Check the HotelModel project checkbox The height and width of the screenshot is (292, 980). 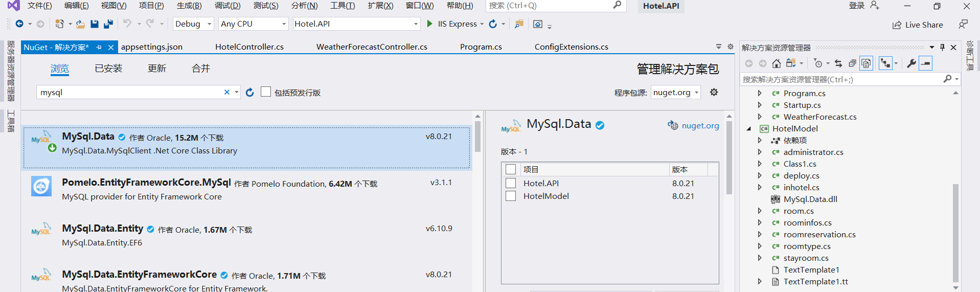[x=511, y=196]
